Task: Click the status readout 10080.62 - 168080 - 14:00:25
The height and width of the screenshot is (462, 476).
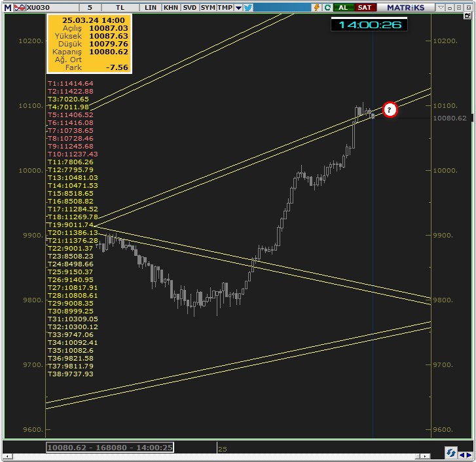Action: point(110,447)
